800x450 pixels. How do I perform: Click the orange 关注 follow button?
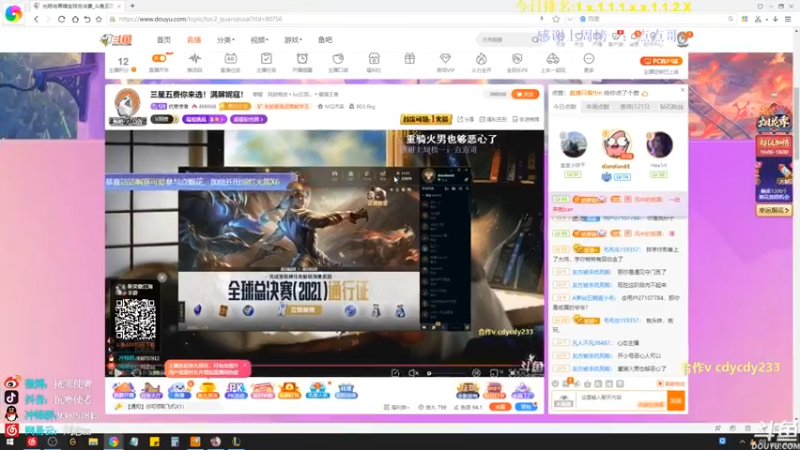(525, 94)
